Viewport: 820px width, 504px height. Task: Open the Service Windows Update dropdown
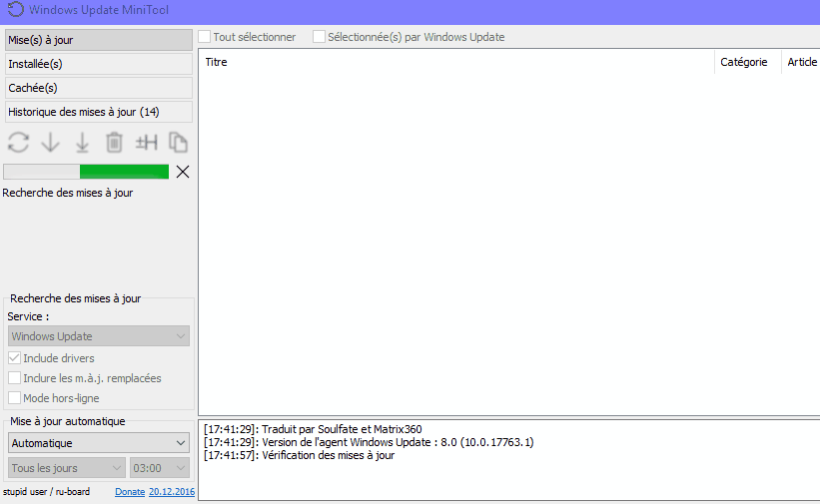[98, 336]
